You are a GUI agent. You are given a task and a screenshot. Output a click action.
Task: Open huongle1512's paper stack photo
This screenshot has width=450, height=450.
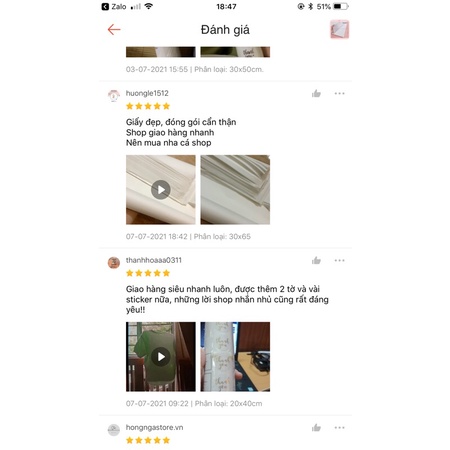(x=235, y=190)
